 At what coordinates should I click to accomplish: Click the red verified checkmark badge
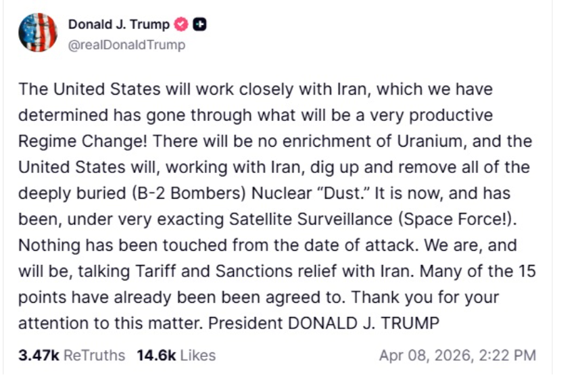181,25
